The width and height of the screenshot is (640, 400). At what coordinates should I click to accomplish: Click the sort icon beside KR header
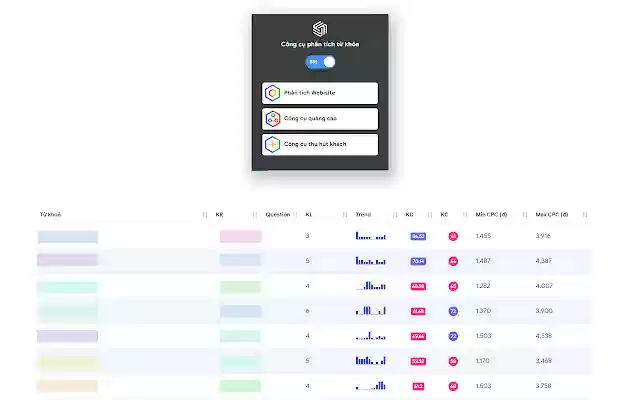coord(255,215)
